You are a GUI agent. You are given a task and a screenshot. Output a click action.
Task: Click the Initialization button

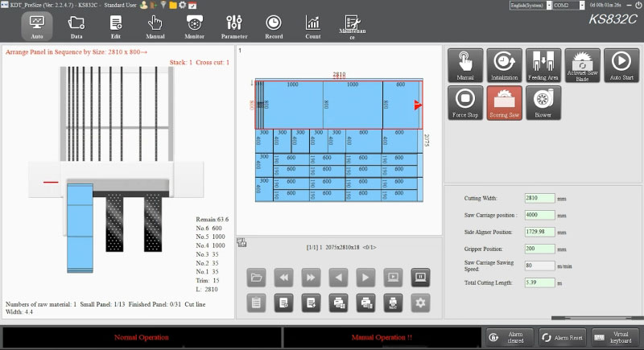point(504,64)
